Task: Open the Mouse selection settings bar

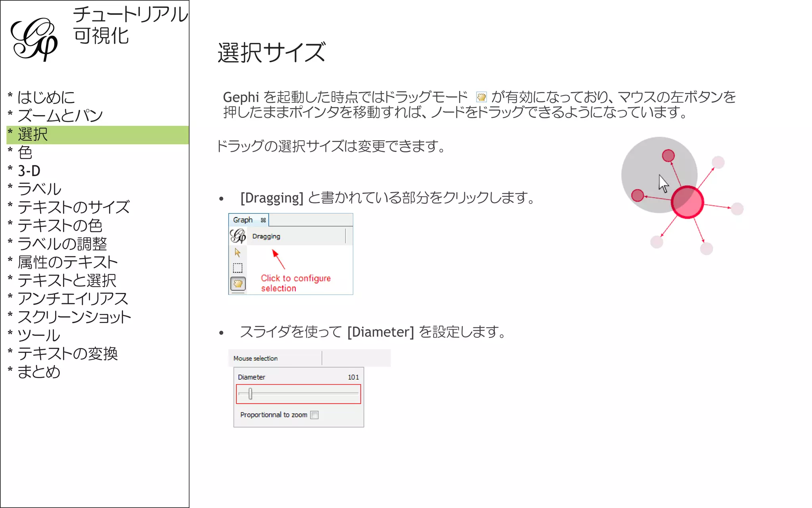Action: coord(256,358)
